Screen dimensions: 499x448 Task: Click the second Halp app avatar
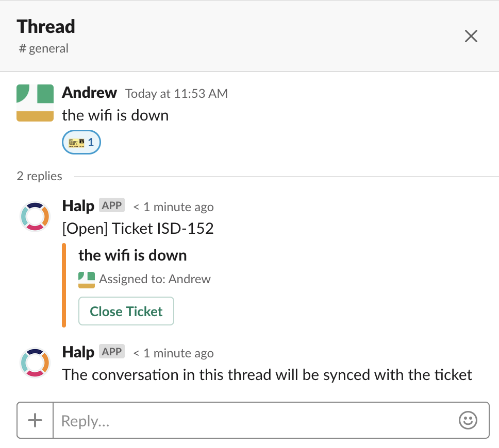pos(35,363)
